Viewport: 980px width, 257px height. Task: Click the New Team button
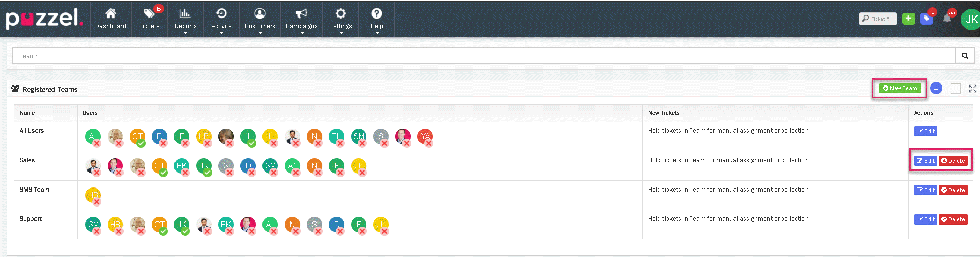(900, 88)
